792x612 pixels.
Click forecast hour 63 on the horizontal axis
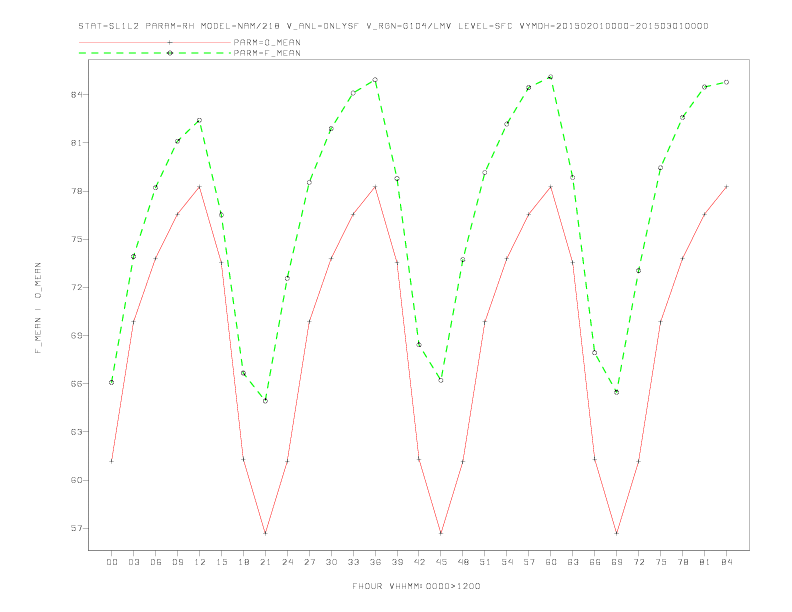click(573, 562)
